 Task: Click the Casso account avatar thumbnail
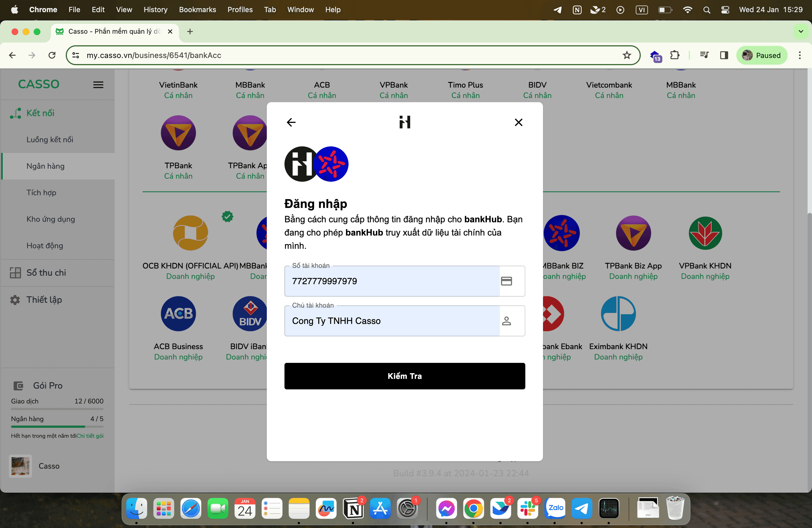(20, 466)
